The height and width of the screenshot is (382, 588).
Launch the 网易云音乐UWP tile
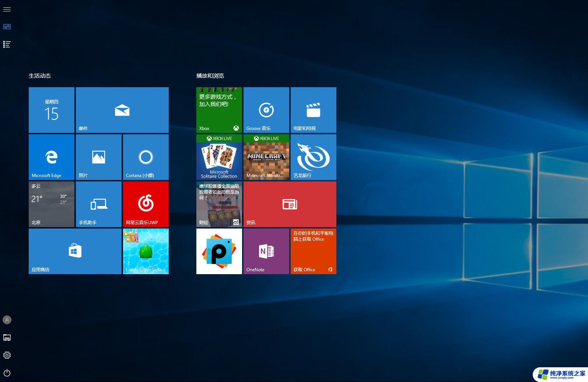146,204
